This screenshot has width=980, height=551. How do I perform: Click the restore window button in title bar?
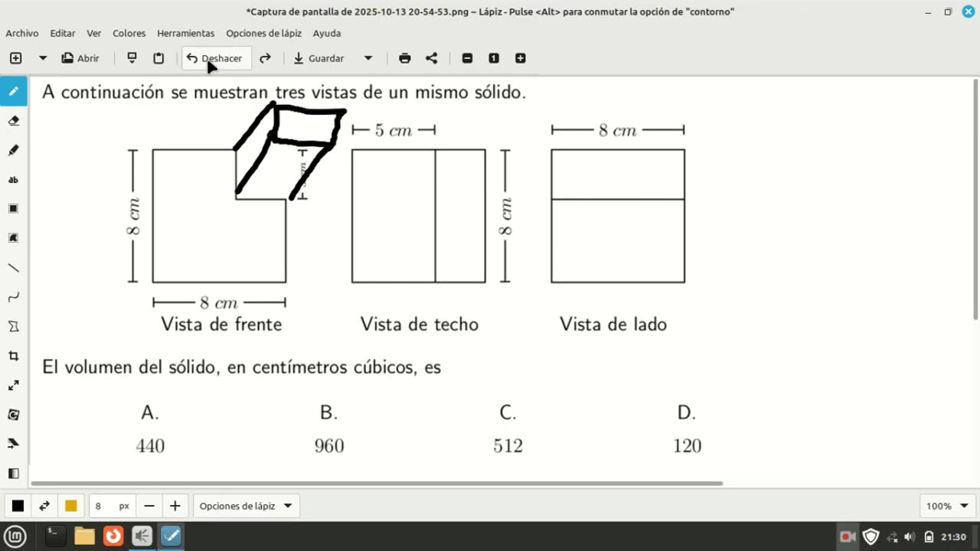coord(948,11)
